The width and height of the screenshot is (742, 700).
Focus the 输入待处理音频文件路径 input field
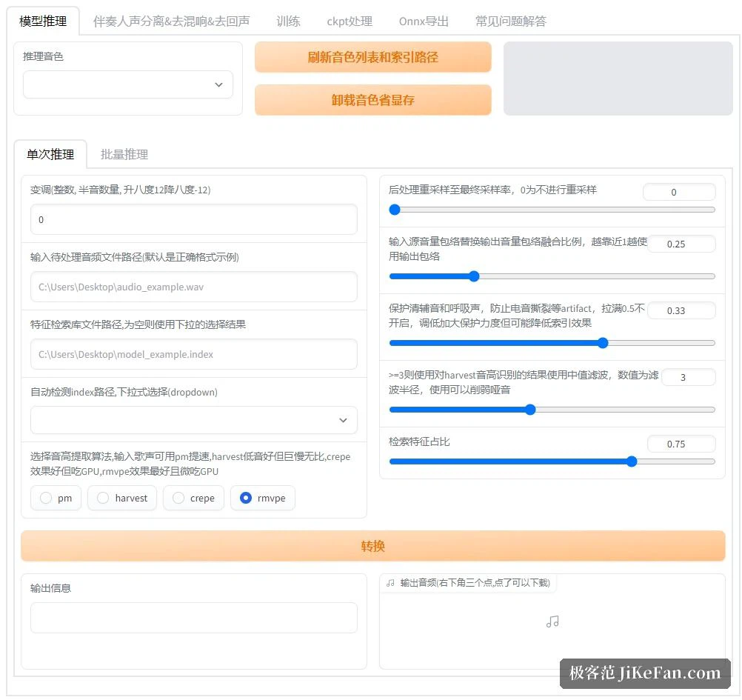pyautogui.click(x=193, y=287)
